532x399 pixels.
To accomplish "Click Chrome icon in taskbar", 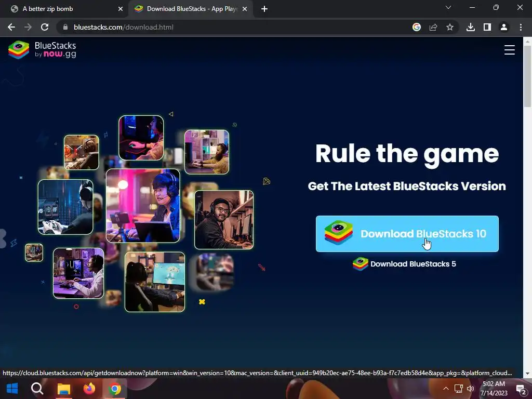I will coord(115,389).
